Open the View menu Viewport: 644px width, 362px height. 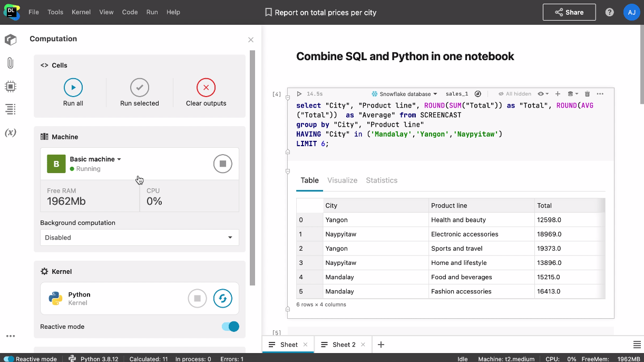(106, 12)
